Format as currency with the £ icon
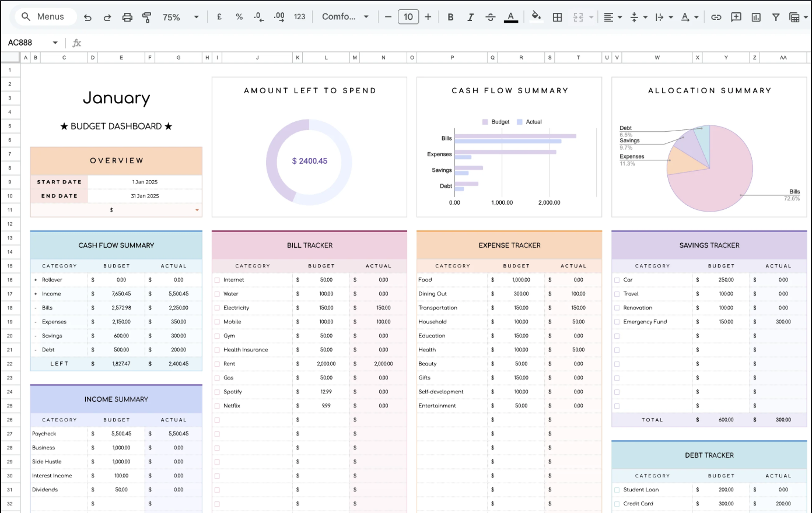This screenshot has height=513, width=812. point(219,17)
